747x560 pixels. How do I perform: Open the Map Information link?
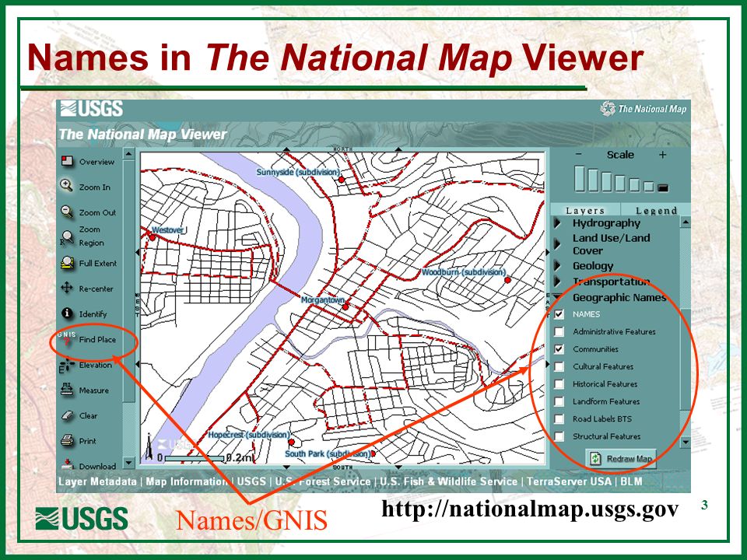coord(188,481)
